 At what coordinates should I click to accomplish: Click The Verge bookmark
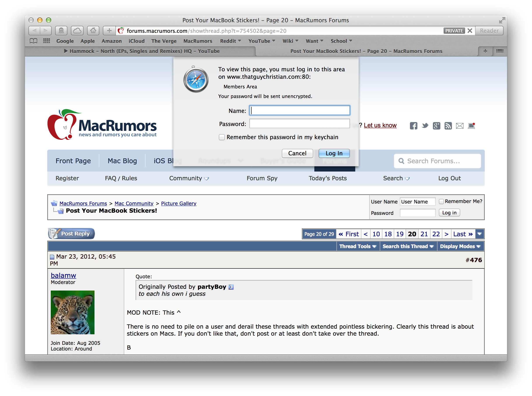[164, 41]
